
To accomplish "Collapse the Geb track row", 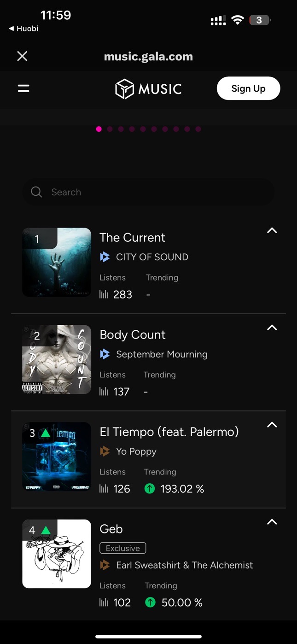I will [x=272, y=522].
